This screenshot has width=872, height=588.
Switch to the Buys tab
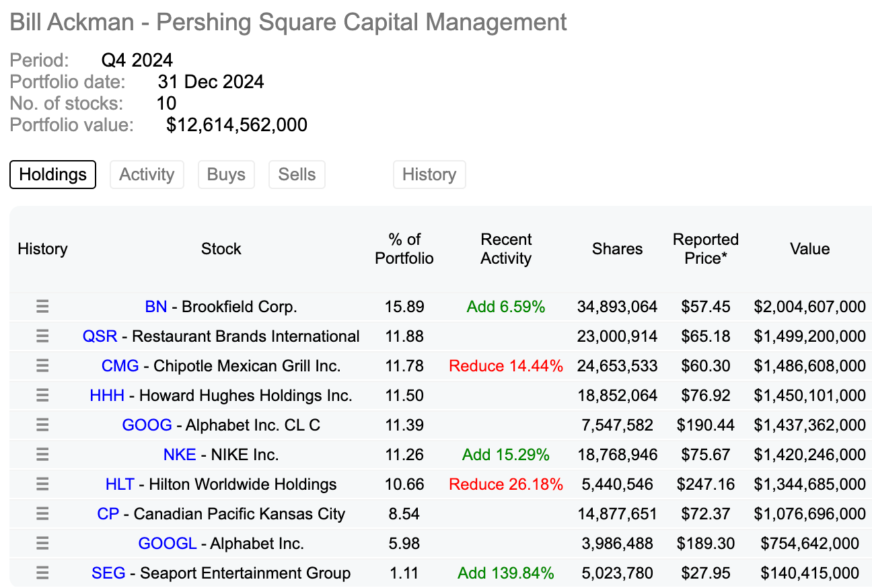(226, 175)
